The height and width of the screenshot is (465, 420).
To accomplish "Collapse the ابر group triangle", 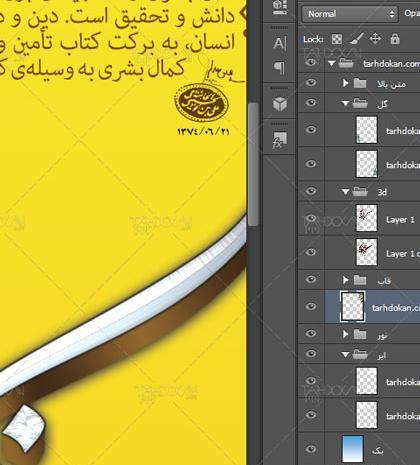I will [x=346, y=355].
